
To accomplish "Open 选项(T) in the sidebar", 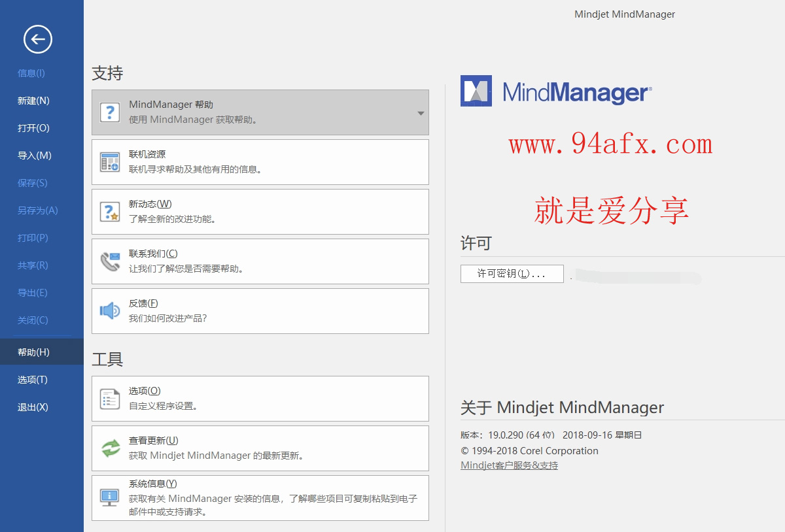I will [x=33, y=380].
